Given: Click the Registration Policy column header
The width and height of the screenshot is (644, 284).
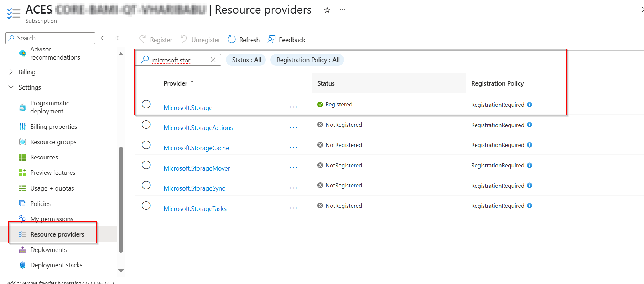Looking at the screenshot, I should pos(497,83).
